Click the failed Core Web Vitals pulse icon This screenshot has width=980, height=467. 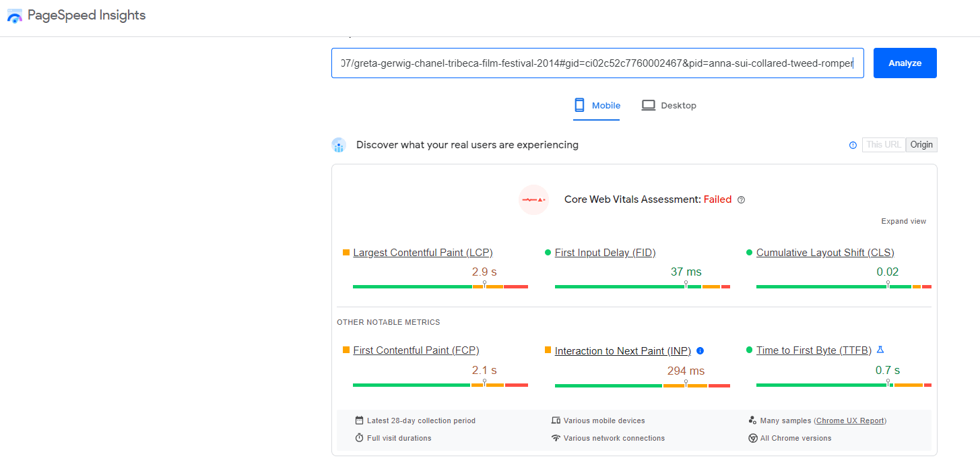coord(534,199)
